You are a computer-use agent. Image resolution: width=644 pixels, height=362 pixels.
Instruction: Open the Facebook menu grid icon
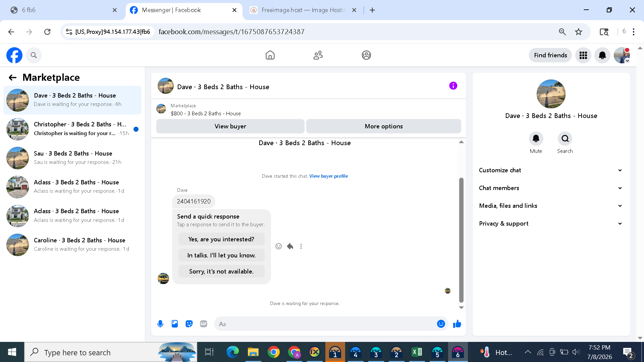[x=583, y=55]
